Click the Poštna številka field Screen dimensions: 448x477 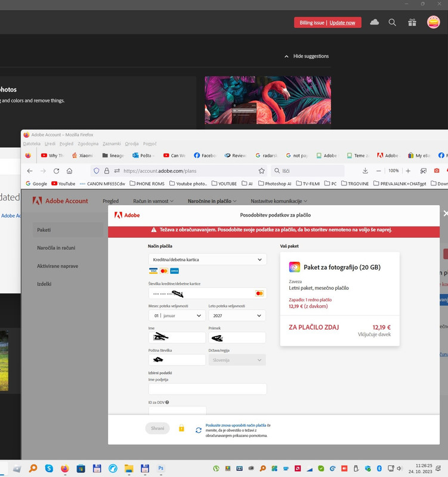coord(177,360)
